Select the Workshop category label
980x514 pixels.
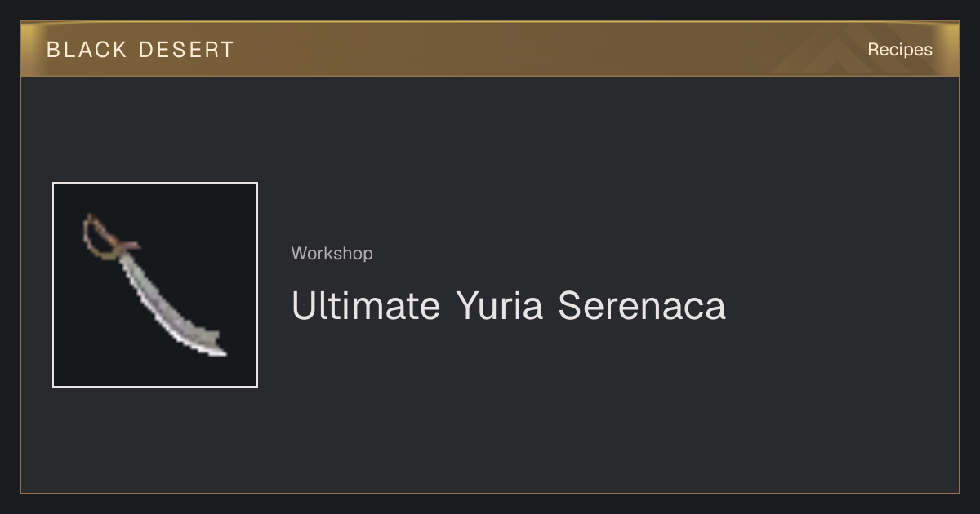(332, 254)
